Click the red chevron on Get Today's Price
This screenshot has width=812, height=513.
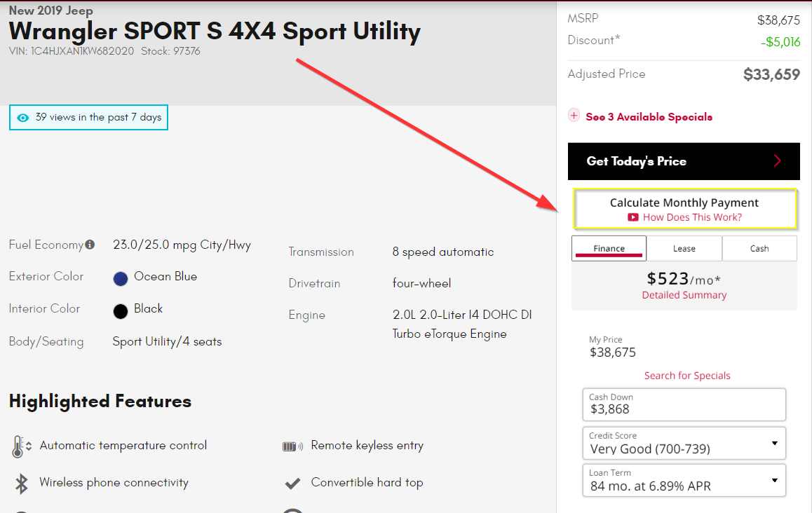pyautogui.click(x=778, y=161)
